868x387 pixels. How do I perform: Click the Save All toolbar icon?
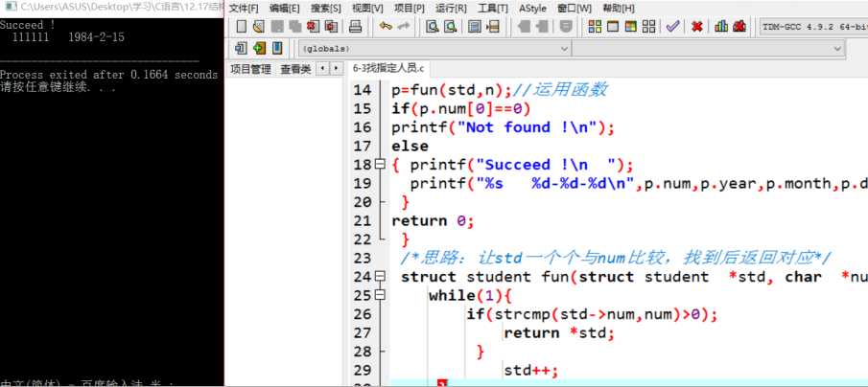(295, 27)
